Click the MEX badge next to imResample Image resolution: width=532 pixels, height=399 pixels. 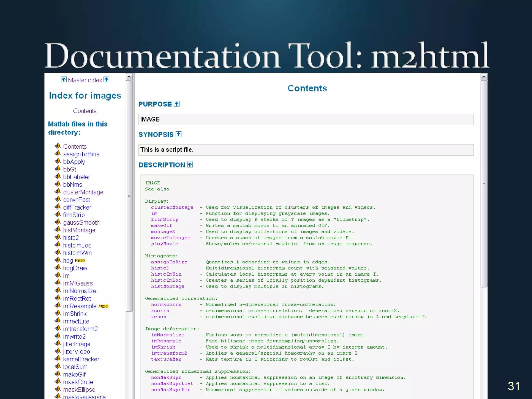pyautogui.click(x=103, y=306)
